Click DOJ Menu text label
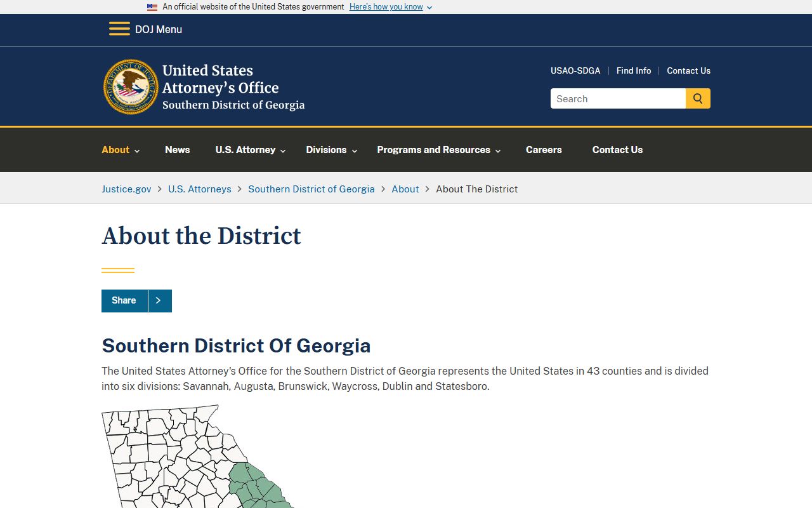This screenshot has width=812, height=508. coord(159,29)
